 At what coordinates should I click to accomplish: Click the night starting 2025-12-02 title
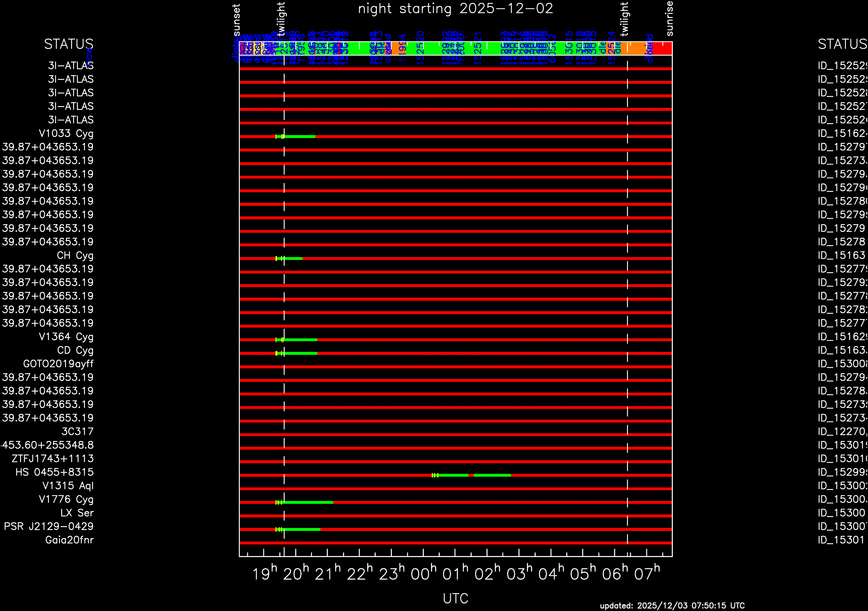(x=455, y=9)
